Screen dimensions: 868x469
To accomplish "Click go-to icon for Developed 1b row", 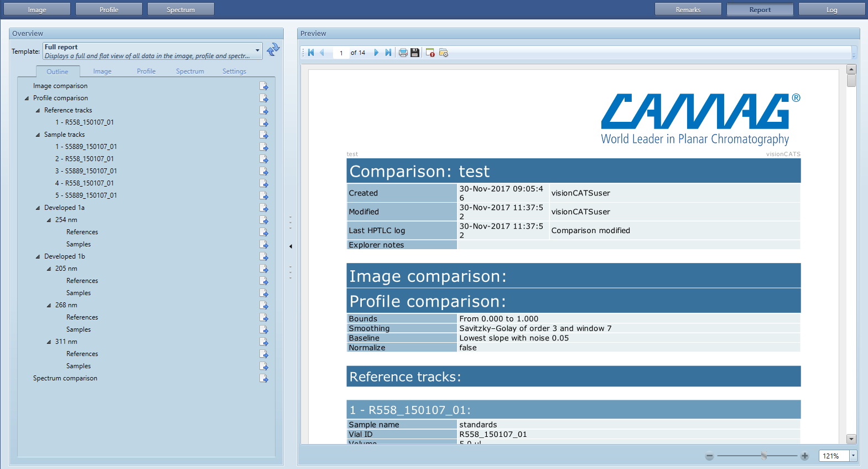I will click(264, 256).
